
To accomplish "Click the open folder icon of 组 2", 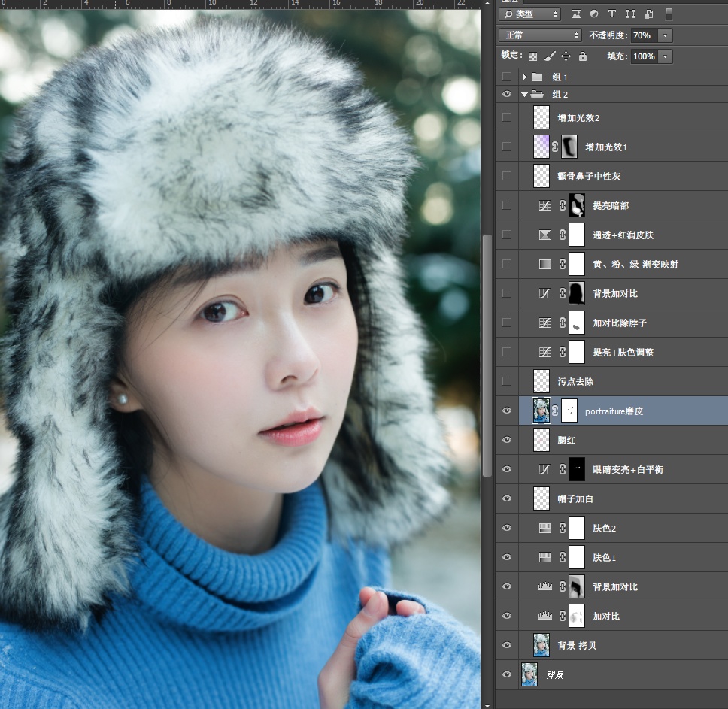I will [537, 94].
